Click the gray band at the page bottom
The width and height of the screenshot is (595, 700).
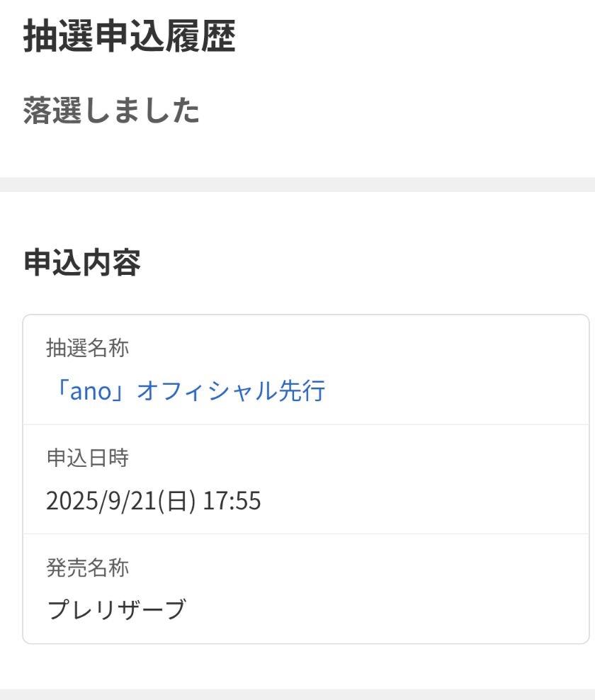pyautogui.click(x=297, y=694)
